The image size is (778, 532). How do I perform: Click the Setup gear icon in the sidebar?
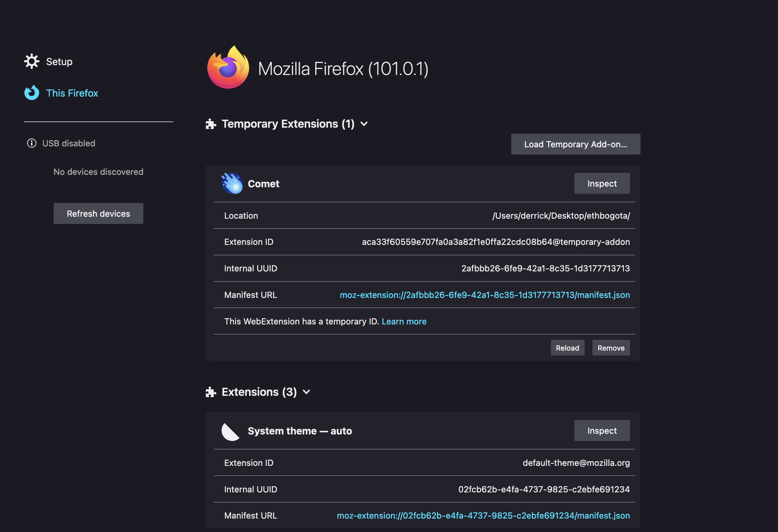[32, 61]
